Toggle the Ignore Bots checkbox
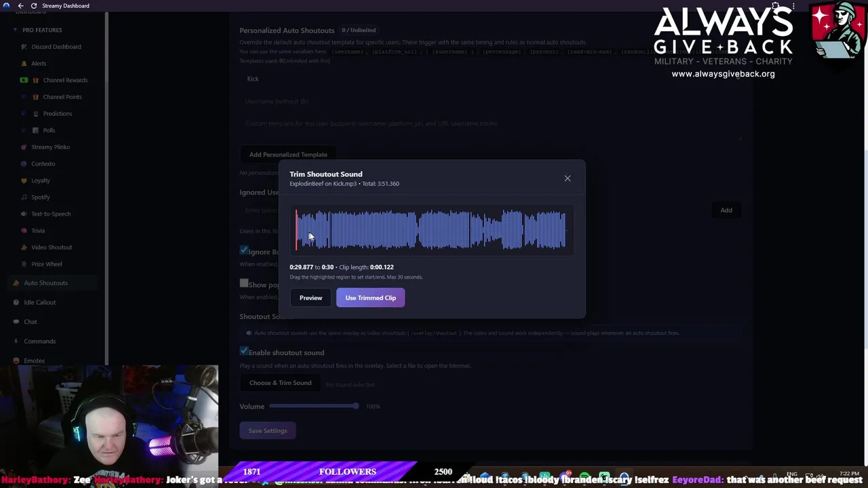The height and width of the screenshot is (488, 868). (244, 251)
